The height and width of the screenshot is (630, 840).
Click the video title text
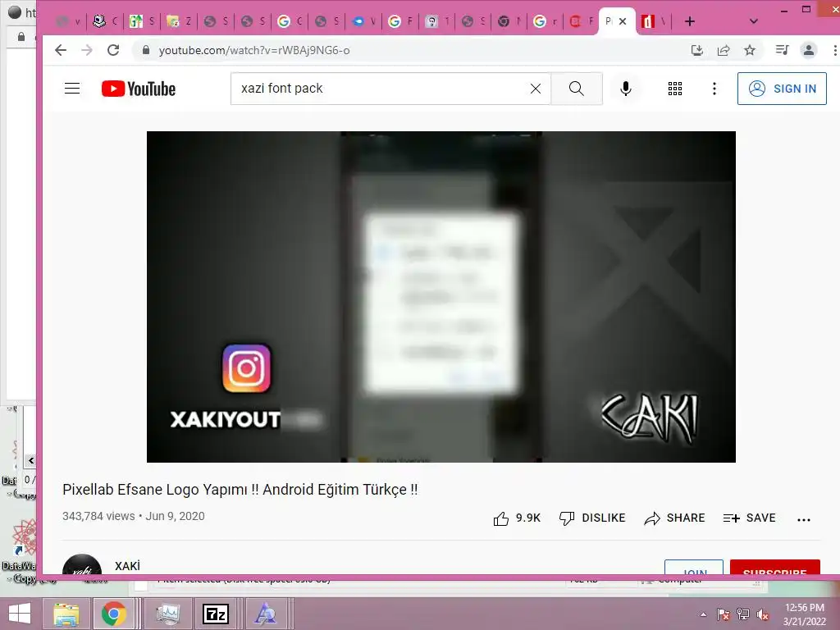240,490
